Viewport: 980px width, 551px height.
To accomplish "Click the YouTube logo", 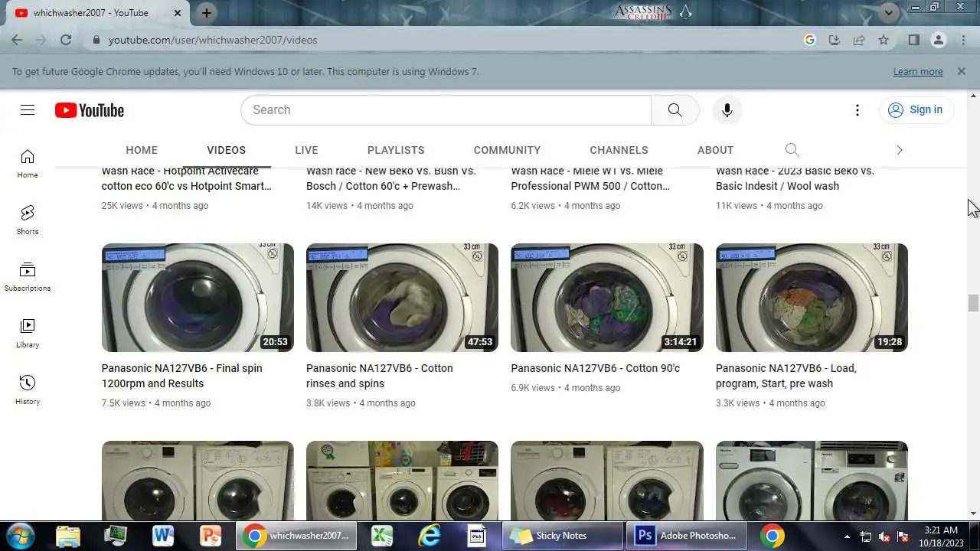I will click(90, 110).
